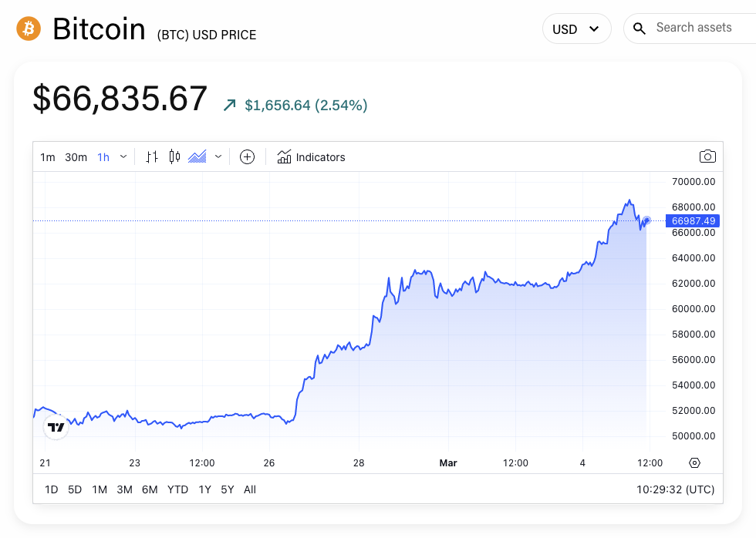Click the search magnifier icon
Image resolution: width=756 pixels, height=538 pixels.
(640, 28)
